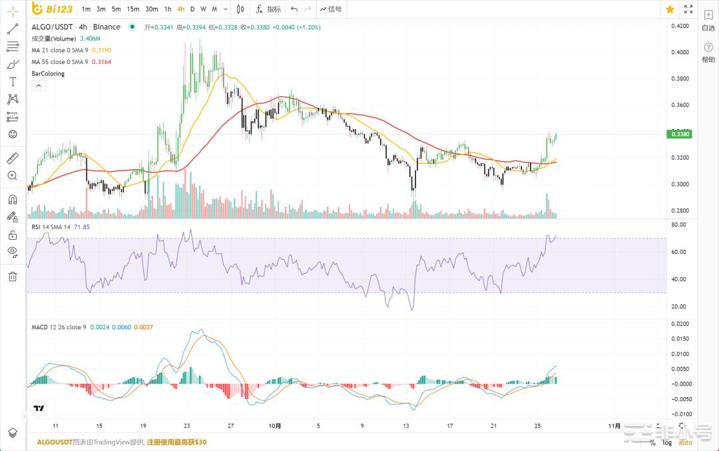Open the candlestick chart style dropdown

(241, 9)
